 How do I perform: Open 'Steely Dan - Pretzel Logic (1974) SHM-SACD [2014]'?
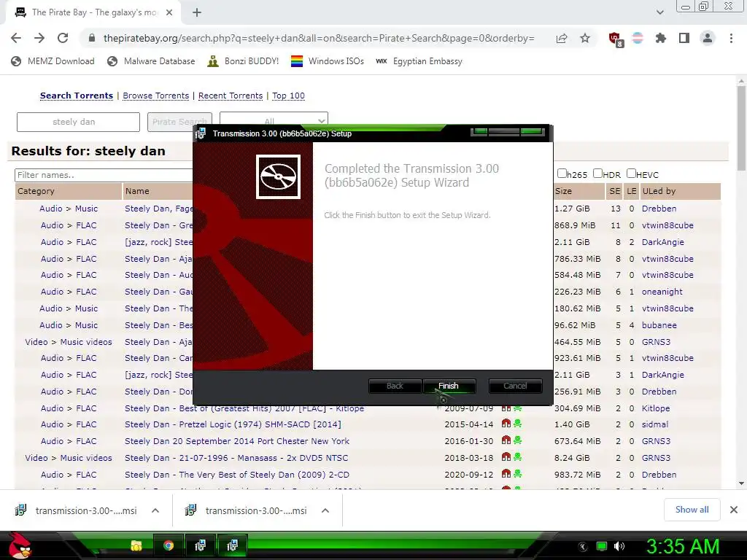233,424
